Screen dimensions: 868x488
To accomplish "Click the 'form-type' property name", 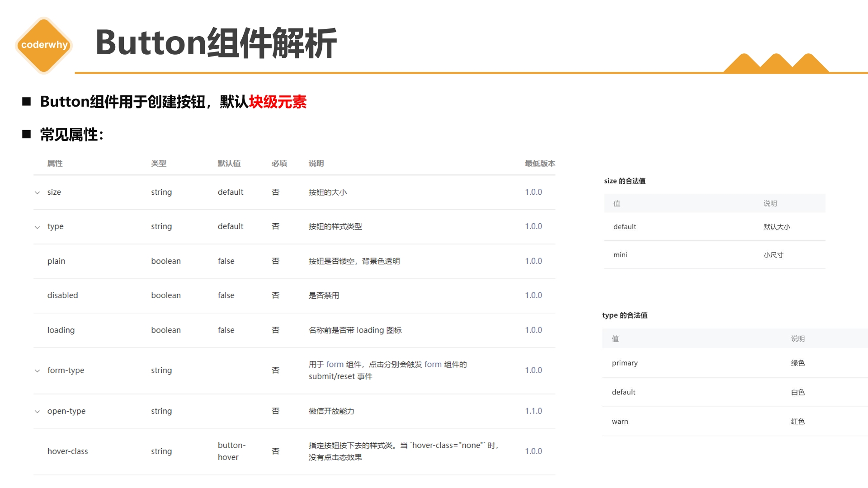I will coord(66,371).
